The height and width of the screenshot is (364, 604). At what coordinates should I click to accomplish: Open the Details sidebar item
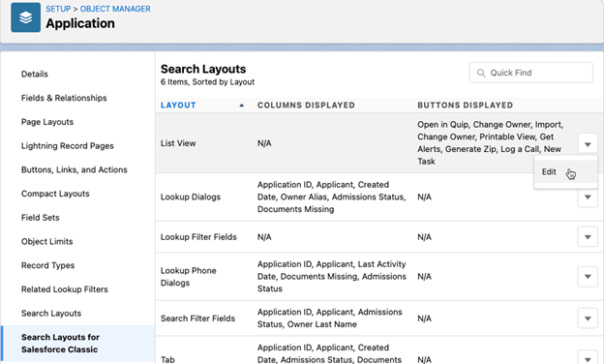tap(35, 74)
